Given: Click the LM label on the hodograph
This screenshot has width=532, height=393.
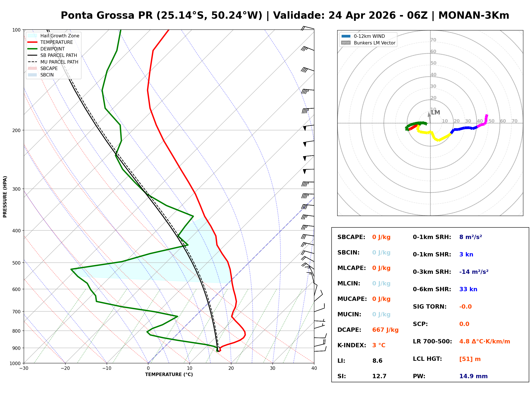Looking at the screenshot, I should click(x=435, y=113).
